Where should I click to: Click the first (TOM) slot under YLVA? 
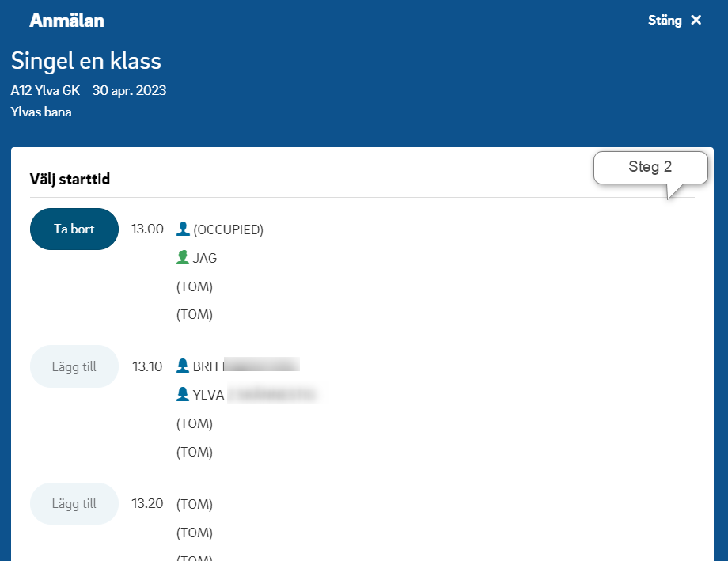[x=195, y=423]
